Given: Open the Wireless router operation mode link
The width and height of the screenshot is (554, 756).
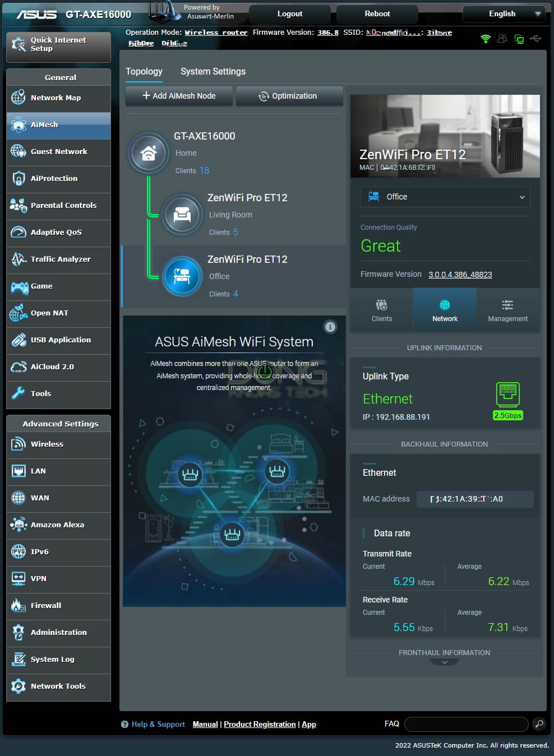Looking at the screenshot, I should [x=216, y=33].
